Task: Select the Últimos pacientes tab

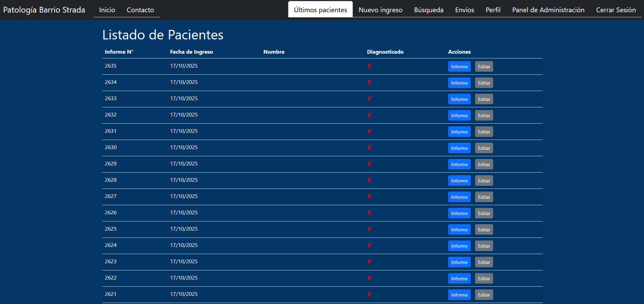Action: tap(320, 10)
